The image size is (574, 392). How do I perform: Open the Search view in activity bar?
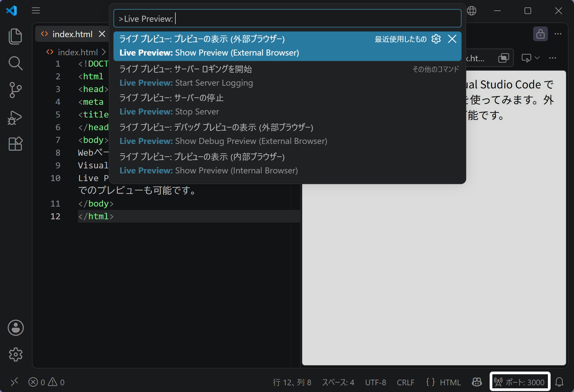15,63
